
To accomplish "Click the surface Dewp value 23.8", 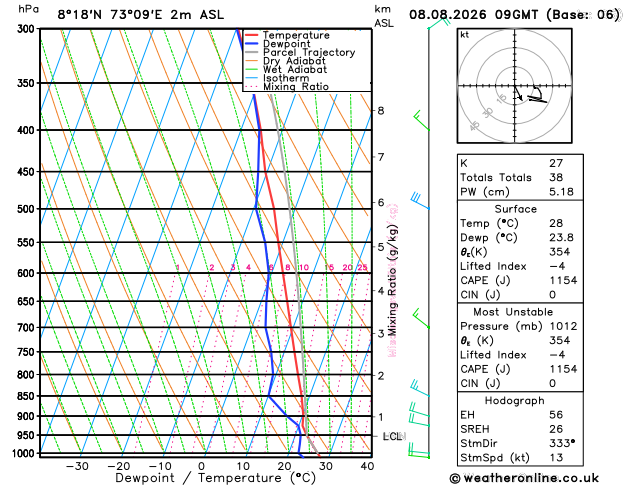I will click(x=561, y=237).
